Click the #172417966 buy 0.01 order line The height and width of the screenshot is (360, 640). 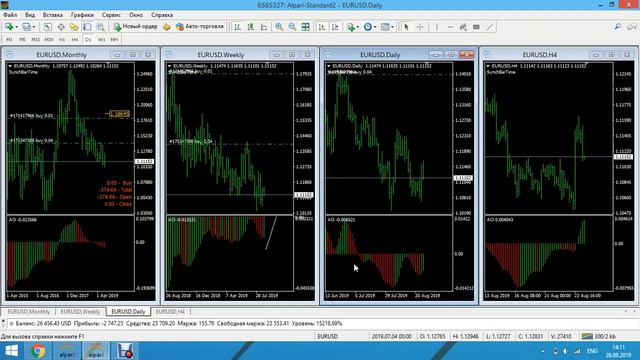point(32,116)
